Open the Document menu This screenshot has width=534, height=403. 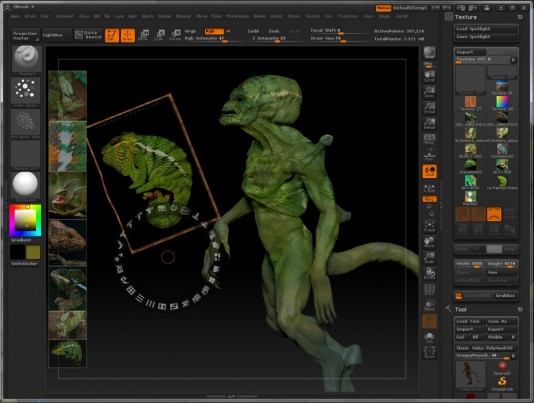click(64, 16)
